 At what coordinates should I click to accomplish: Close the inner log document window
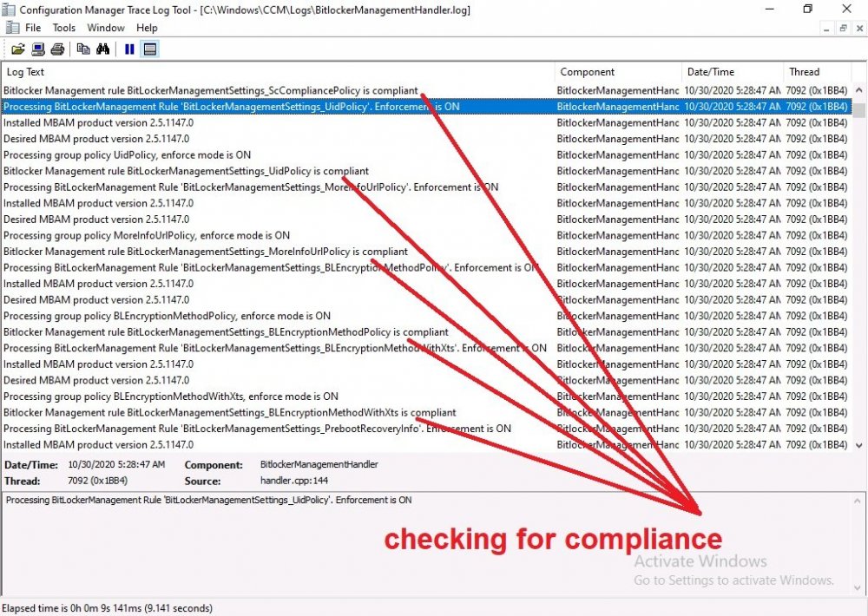click(859, 29)
